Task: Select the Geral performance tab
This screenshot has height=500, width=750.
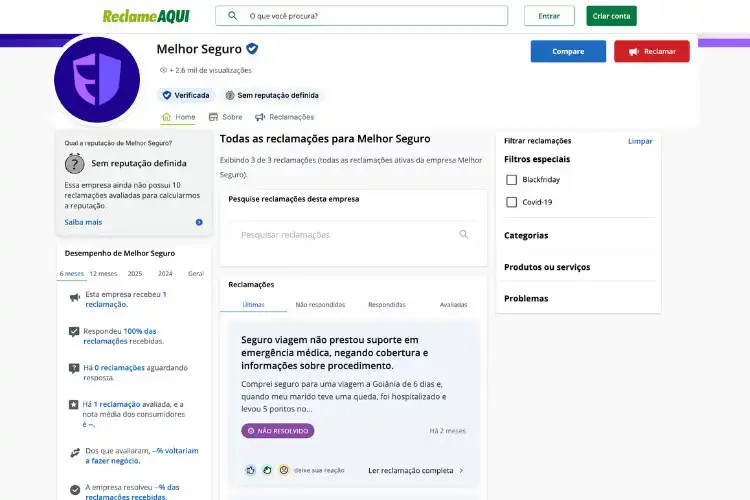Action: (x=196, y=274)
